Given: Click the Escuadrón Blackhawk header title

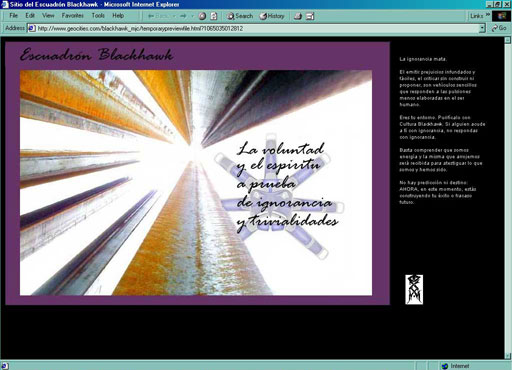Looking at the screenshot, I should point(97,55).
